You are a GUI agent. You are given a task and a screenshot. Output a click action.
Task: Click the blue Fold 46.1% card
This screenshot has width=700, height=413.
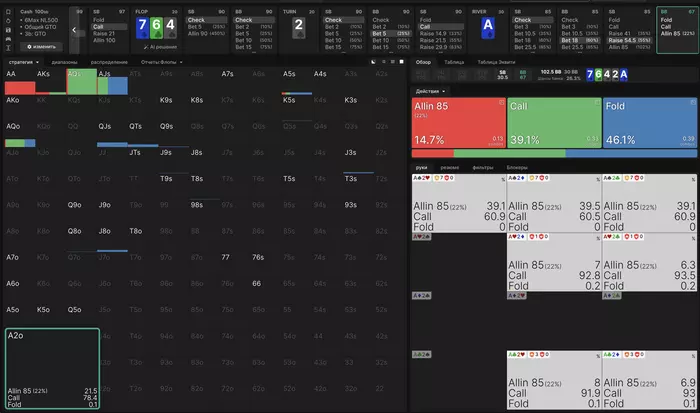[650, 123]
